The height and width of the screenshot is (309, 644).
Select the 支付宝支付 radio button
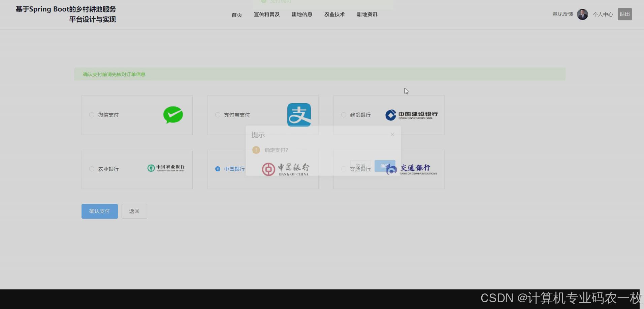218,115
